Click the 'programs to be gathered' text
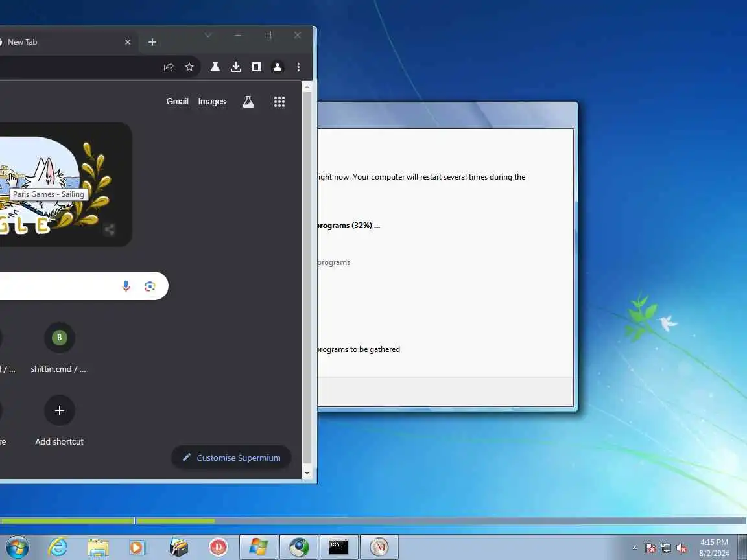Screen dimensions: 747x560 [x=359, y=349]
